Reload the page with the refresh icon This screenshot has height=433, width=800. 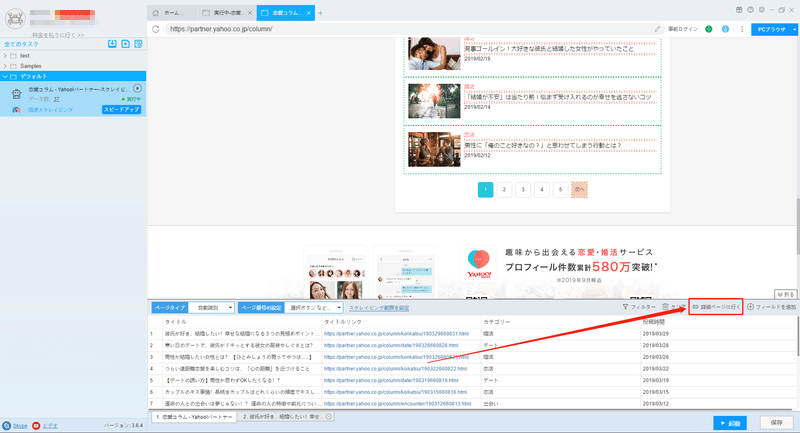[x=156, y=29]
